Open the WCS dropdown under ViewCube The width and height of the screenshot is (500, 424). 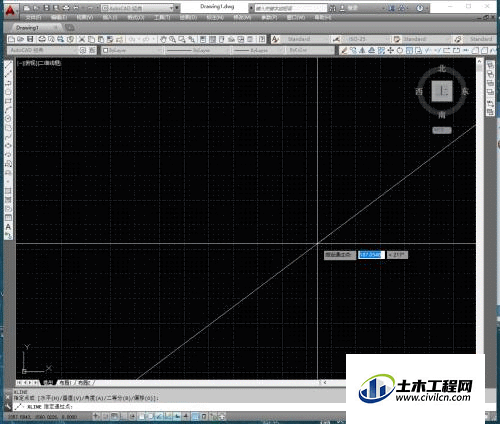click(x=442, y=130)
